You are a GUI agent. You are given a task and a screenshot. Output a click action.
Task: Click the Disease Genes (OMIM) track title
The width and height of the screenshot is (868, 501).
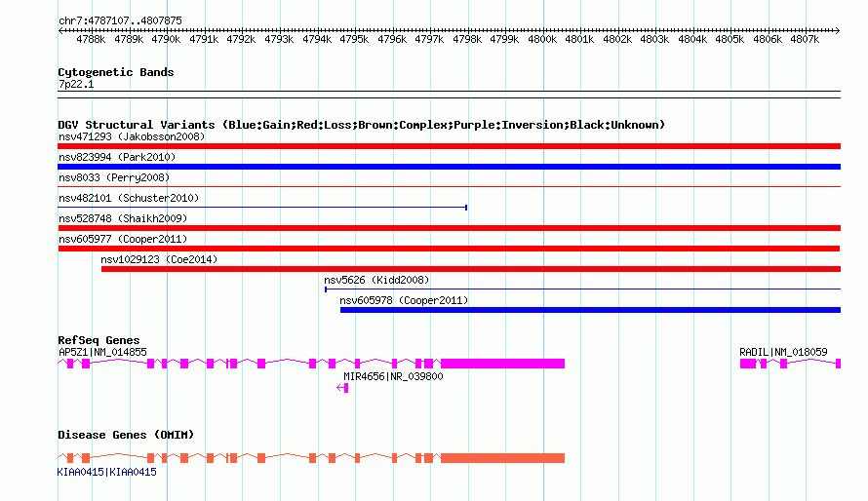(x=126, y=435)
